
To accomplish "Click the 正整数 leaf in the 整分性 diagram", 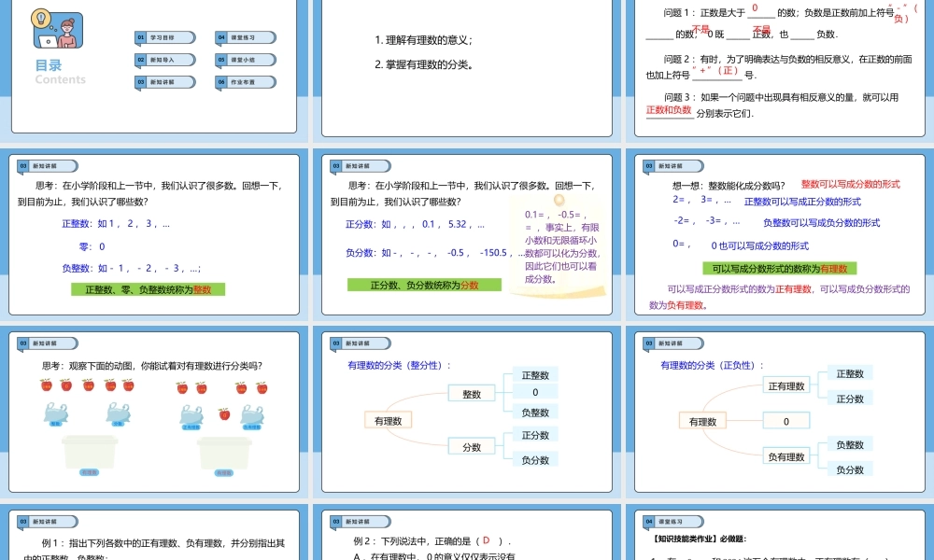I will tap(535, 375).
